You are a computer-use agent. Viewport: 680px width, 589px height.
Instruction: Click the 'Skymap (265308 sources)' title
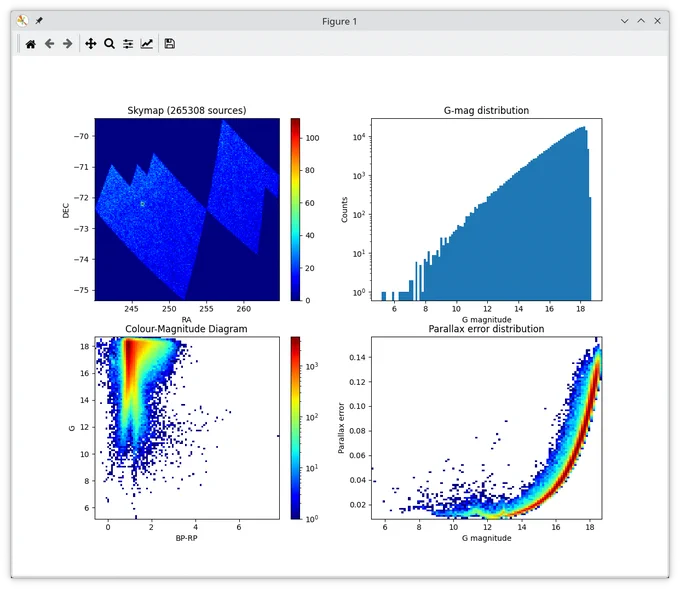[x=187, y=111]
